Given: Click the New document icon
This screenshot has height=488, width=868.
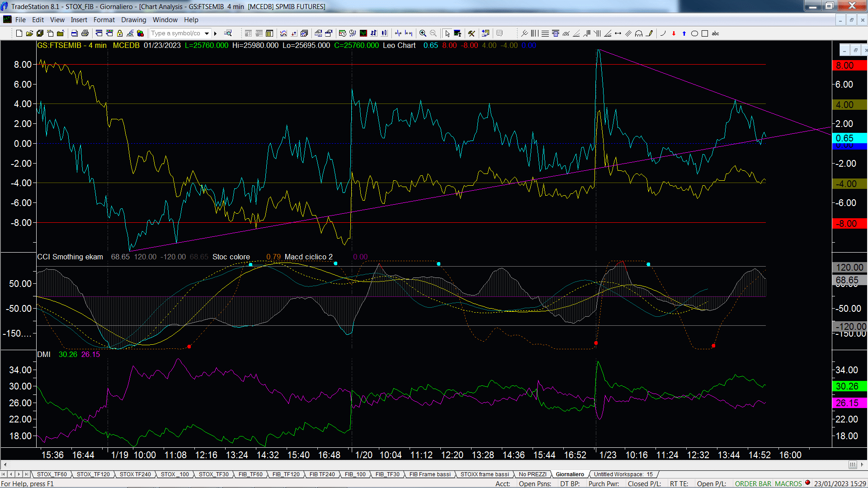Looking at the screenshot, I should [19, 33].
